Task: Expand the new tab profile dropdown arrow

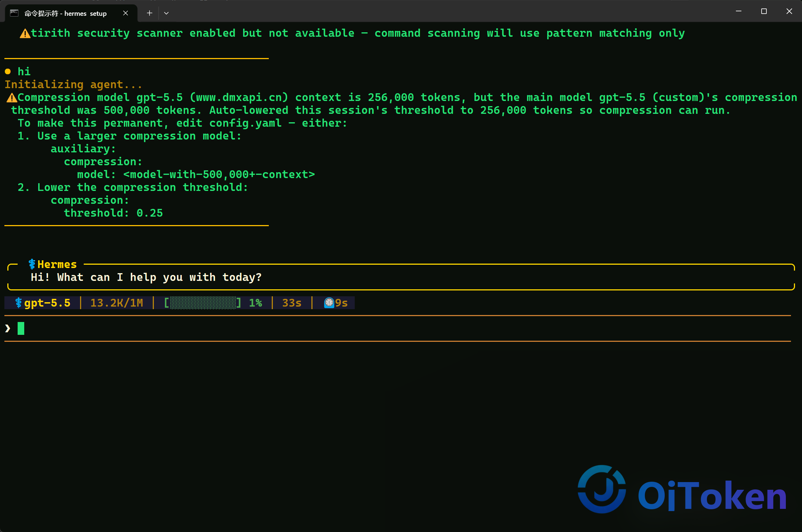Action: [166, 13]
